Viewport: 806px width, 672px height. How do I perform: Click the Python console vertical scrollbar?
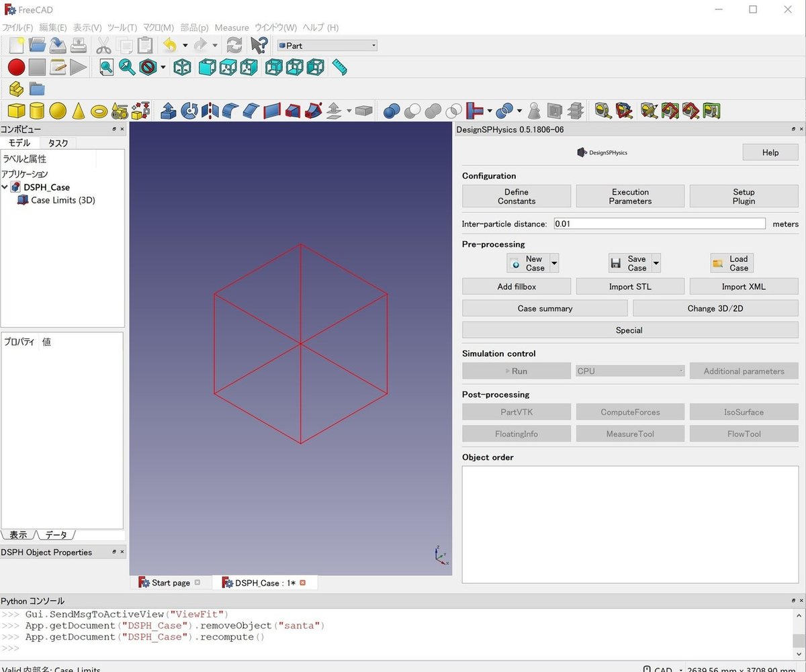coord(799,633)
